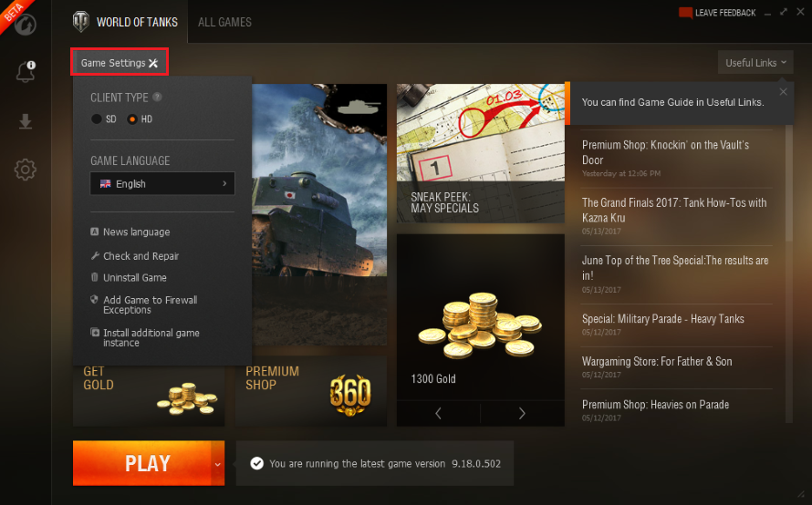Select the SD client type radio button
Viewport: 812px width, 505px height.
pyautogui.click(x=97, y=119)
